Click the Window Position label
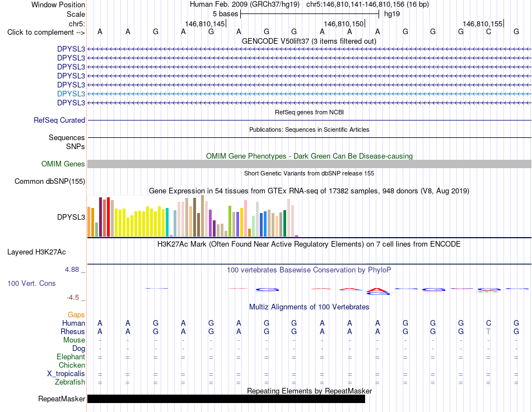This screenshot has height=412, width=532. [58, 4]
